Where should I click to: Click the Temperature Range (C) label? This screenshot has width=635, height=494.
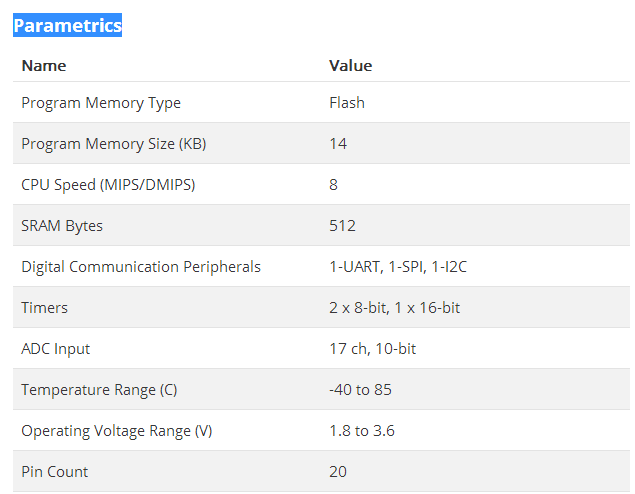[x=99, y=390]
